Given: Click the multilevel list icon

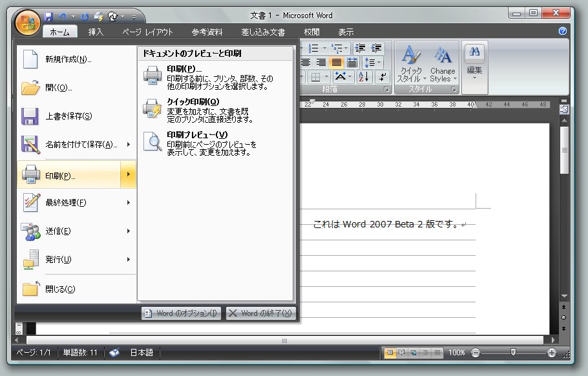Looking at the screenshot, I should point(338,48).
